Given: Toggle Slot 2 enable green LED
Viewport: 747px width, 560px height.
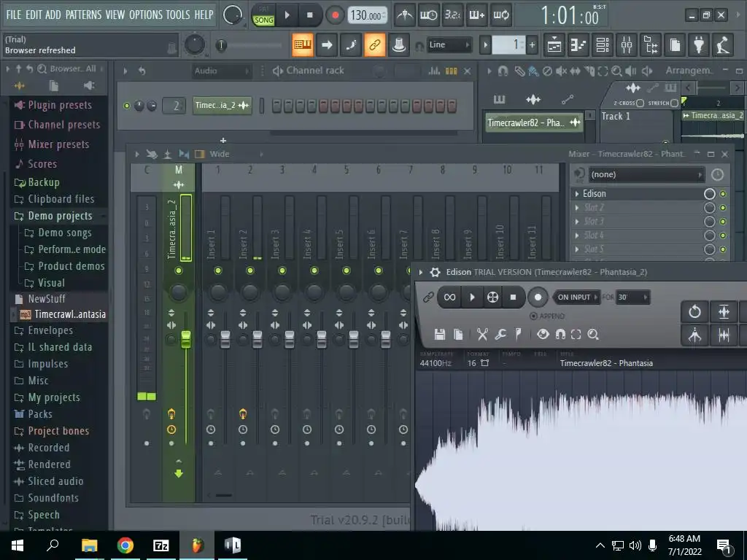Looking at the screenshot, I should 723,208.
